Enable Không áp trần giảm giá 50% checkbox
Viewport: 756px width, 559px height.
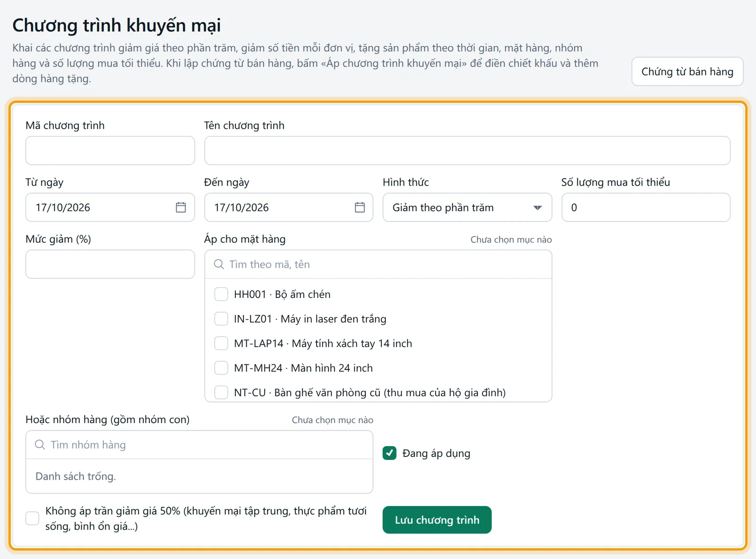(32, 518)
